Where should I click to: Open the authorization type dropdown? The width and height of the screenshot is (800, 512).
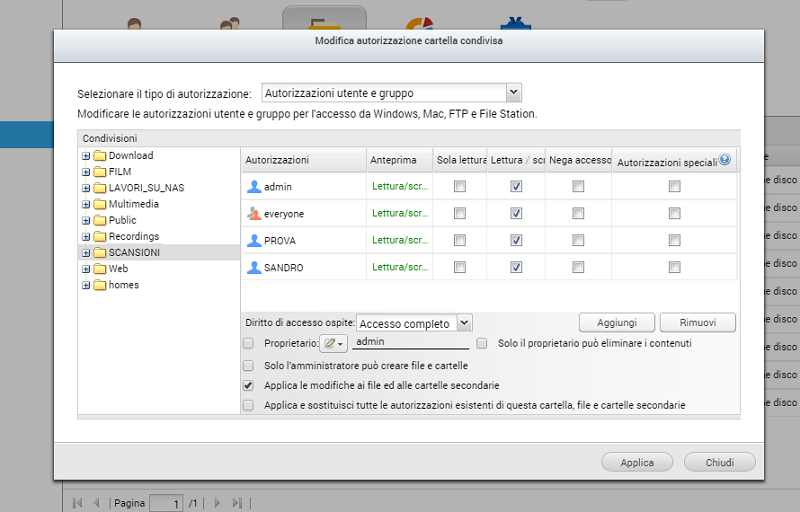point(513,93)
